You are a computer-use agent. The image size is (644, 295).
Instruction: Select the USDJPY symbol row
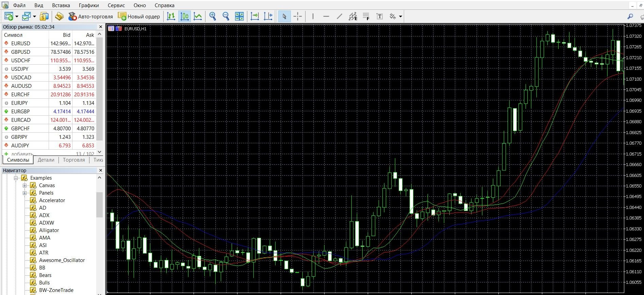pyautogui.click(x=49, y=69)
